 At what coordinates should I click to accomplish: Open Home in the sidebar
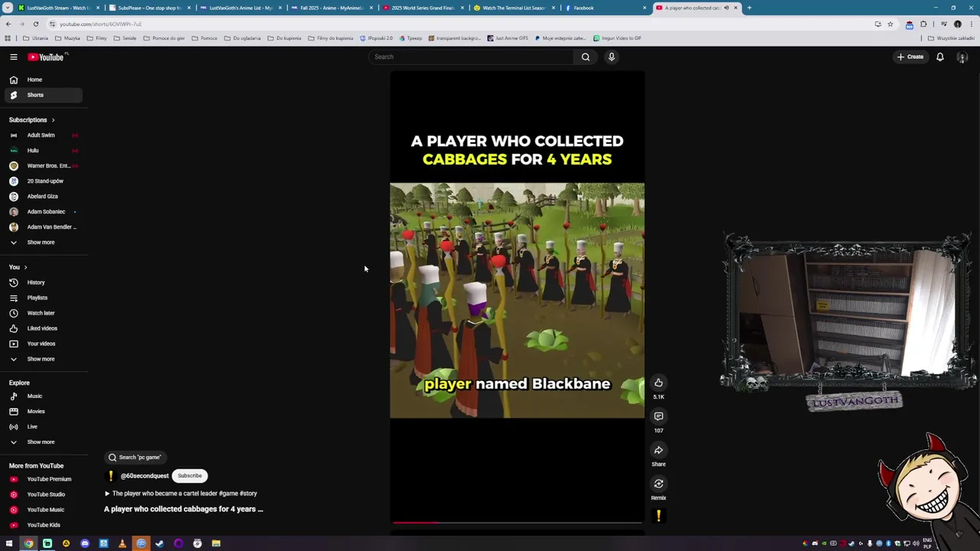coord(43,80)
